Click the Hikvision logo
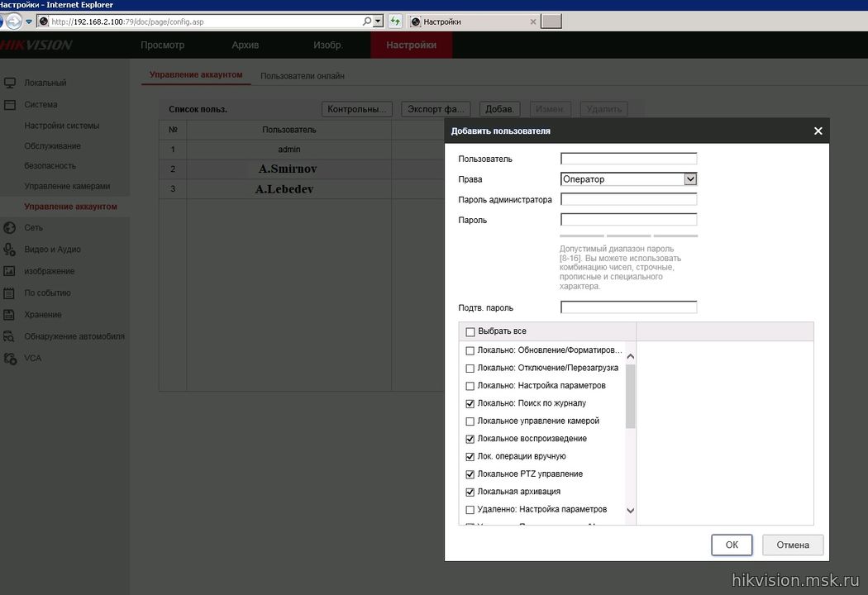This screenshot has width=868, height=595. [36, 45]
